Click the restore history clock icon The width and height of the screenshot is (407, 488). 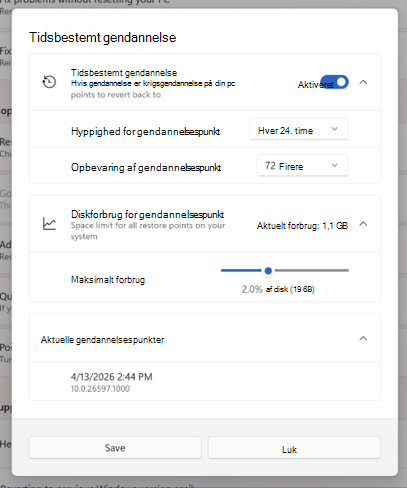point(49,82)
